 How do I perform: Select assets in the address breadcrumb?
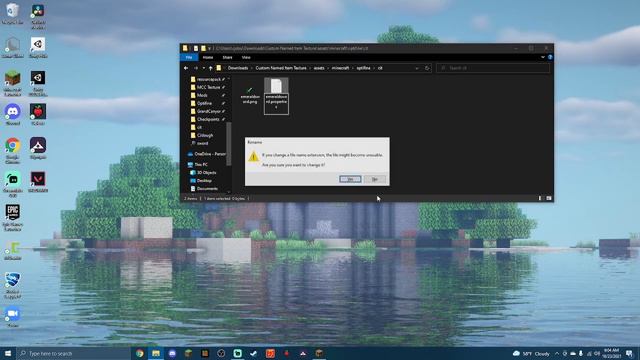[x=319, y=68]
